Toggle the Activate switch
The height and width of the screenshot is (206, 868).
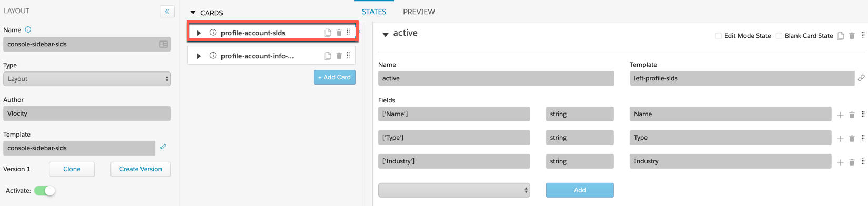pyautogui.click(x=45, y=190)
